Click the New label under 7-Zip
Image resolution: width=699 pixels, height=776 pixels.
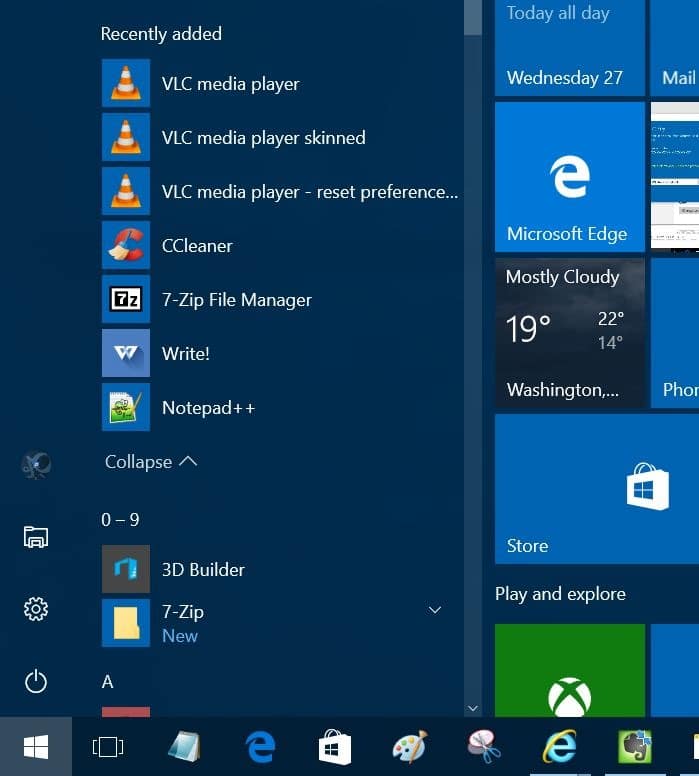pyautogui.click(x=180, y=636)
